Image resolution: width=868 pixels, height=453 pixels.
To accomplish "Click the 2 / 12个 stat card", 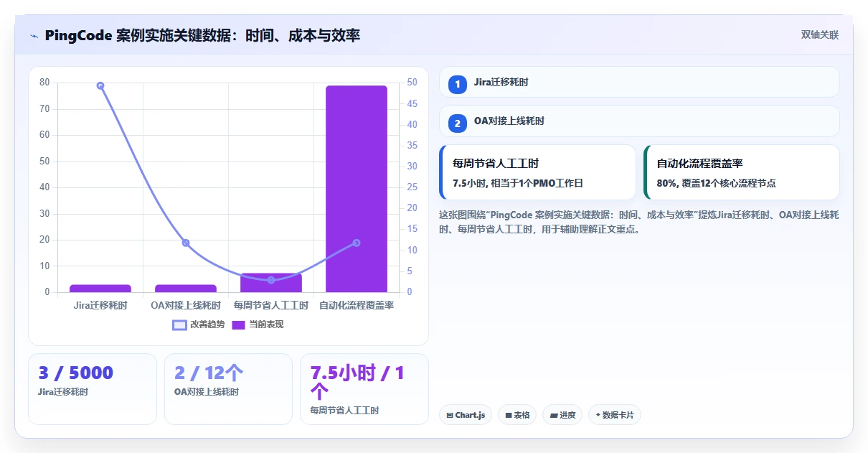I will click(228, 388).
